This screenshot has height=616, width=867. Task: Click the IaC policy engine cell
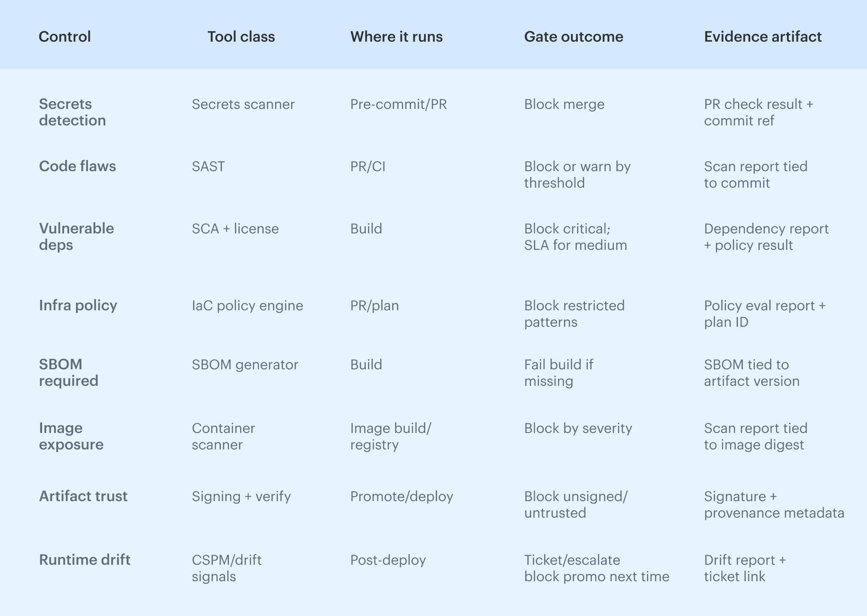click(247, 306)
